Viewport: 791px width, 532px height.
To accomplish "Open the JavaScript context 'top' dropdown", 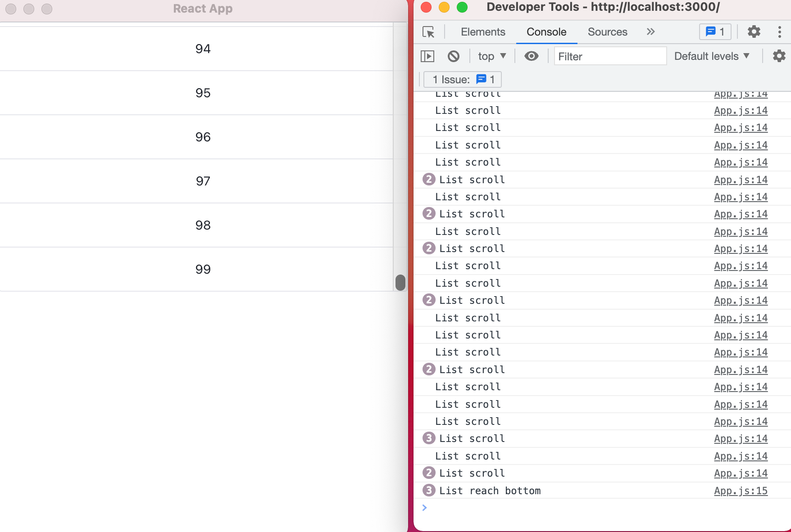I will 491,56.
